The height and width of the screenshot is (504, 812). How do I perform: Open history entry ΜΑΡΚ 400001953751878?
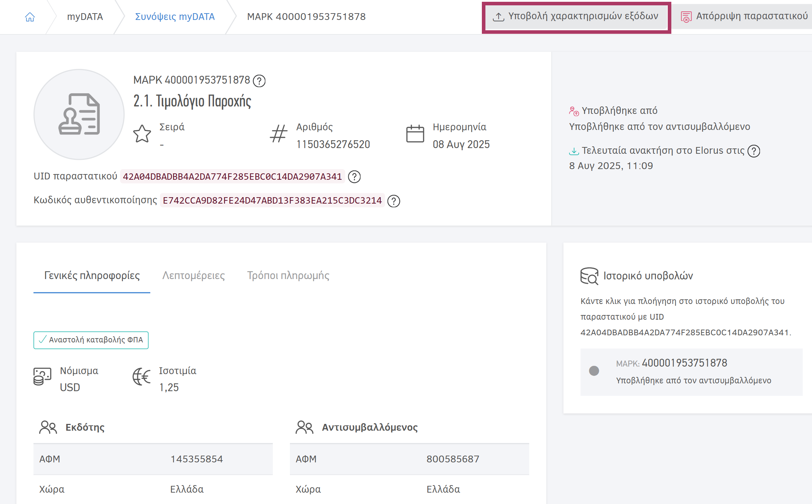(x=691, y=372)
